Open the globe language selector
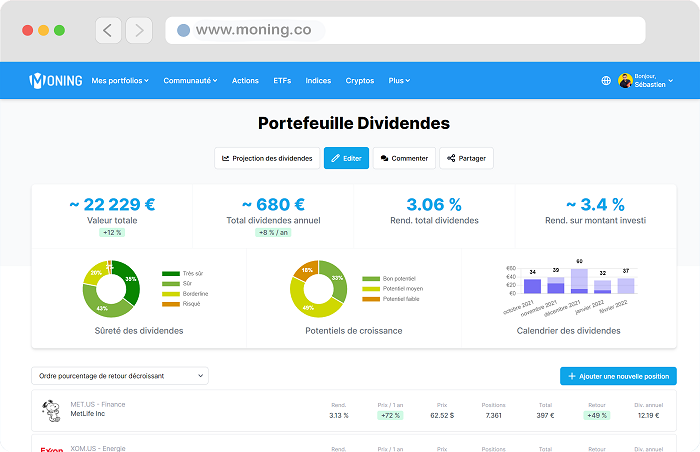700x452 pixels. point(606,81)
